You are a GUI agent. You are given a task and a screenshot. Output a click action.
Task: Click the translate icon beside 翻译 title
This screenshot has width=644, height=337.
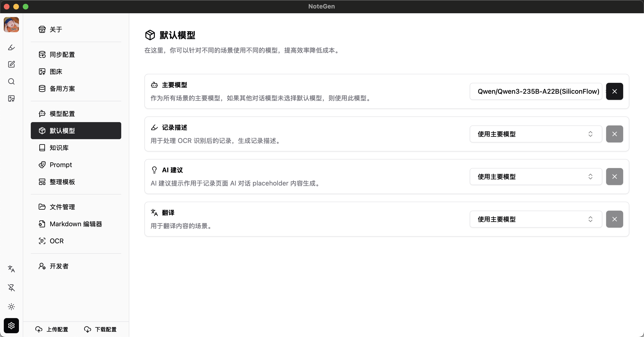point(154,213)
